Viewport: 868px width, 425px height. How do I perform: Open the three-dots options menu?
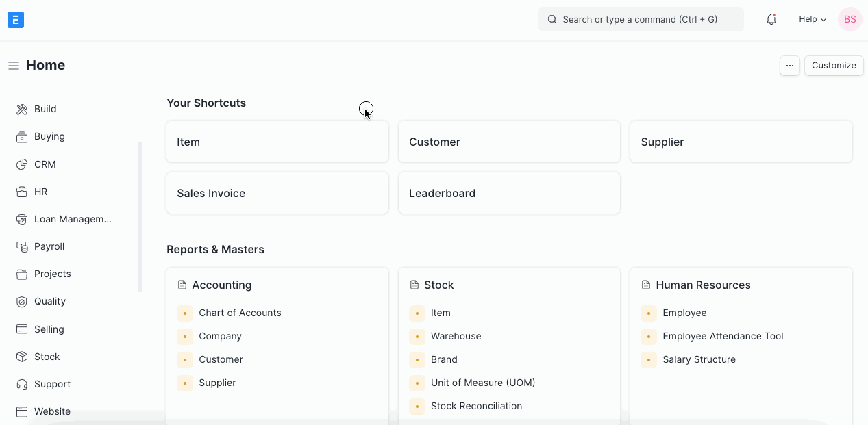coord(789,66)
